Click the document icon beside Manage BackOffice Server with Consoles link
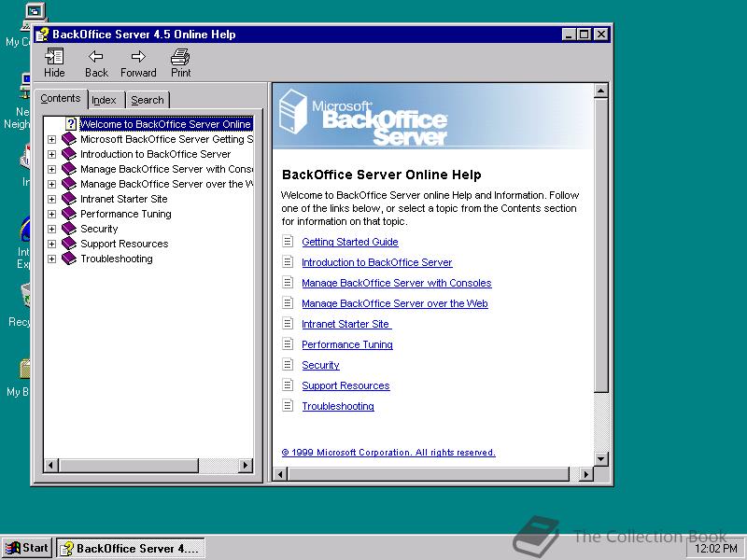The width and height of the screenshot is (747, 560). pos(288,282)
